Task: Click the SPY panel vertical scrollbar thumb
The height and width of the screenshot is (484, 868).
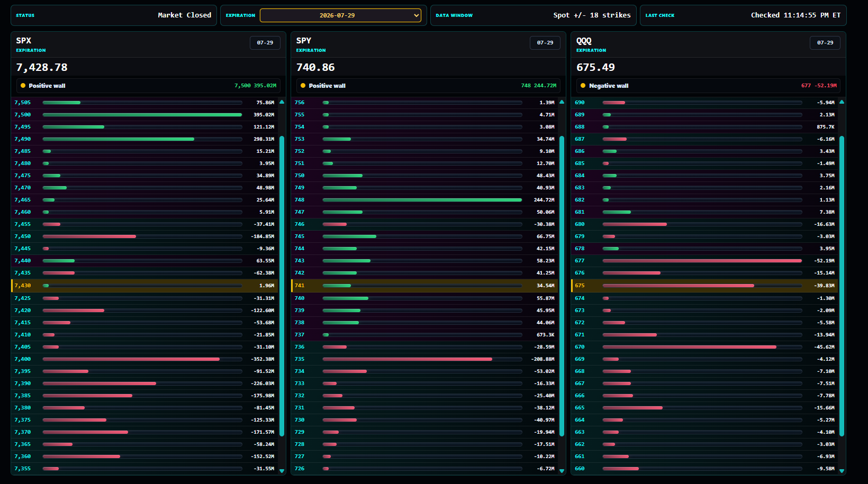Action: pyautogui.click(x=562, y=286)
